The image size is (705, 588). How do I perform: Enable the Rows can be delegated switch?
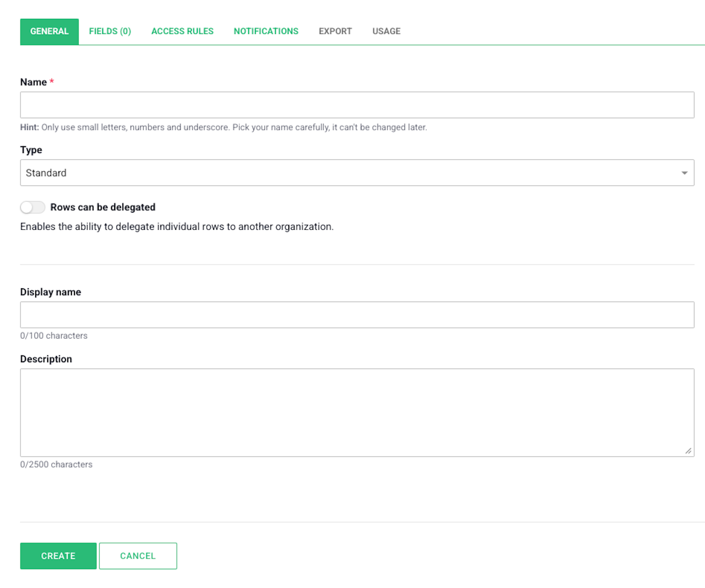(33, 207)
